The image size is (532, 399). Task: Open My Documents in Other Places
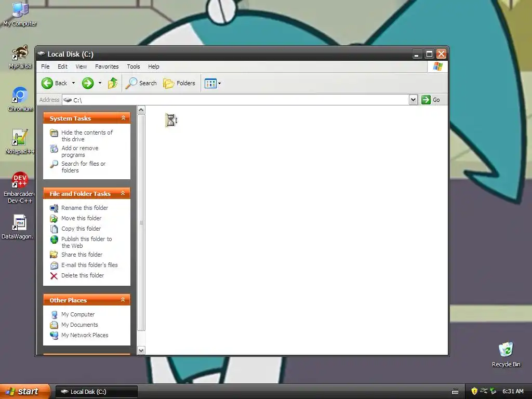79,325
